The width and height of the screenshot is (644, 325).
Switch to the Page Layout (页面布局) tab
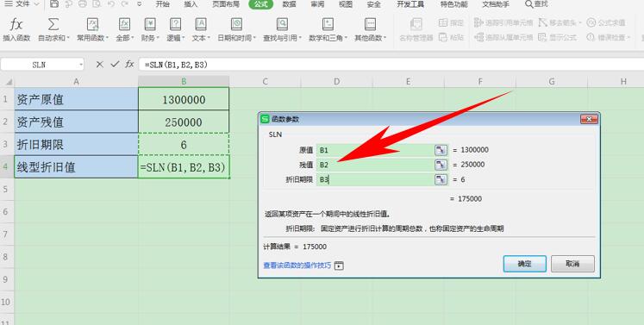pyautogui.click(x=226, y=4)
